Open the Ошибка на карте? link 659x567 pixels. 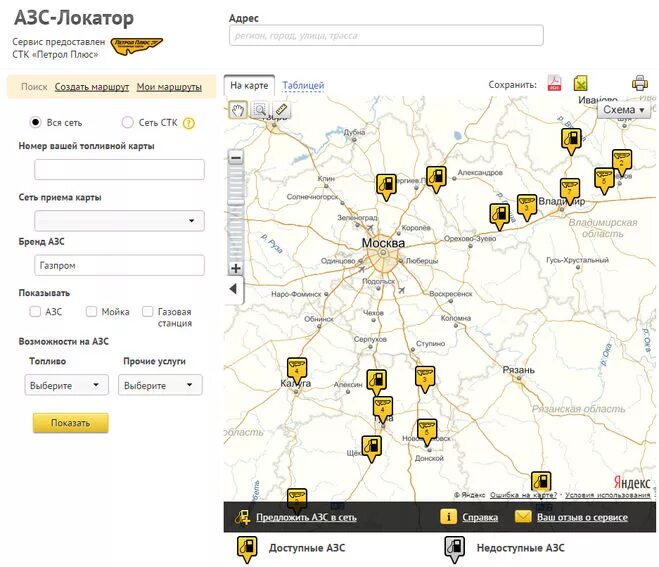(x=523, y=495)
